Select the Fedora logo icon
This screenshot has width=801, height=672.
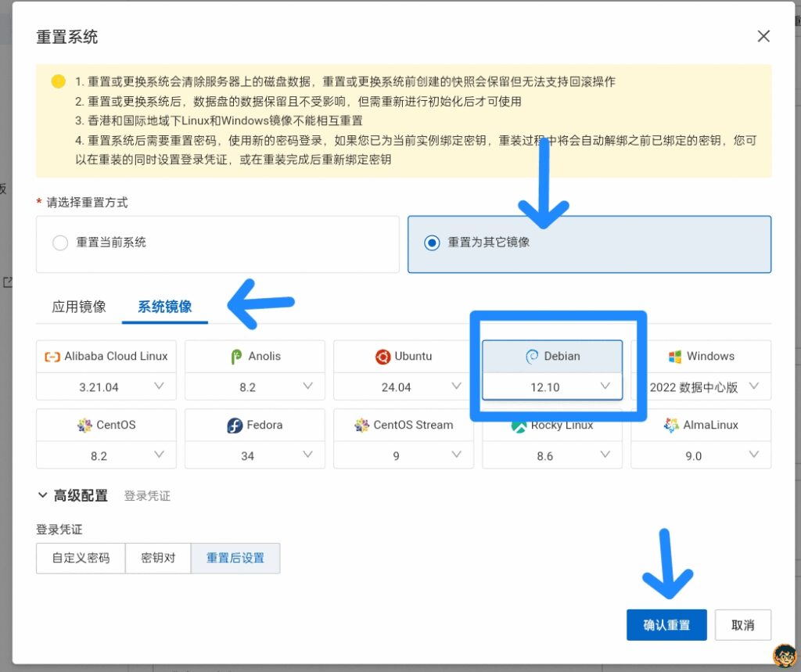pos(235,425)
